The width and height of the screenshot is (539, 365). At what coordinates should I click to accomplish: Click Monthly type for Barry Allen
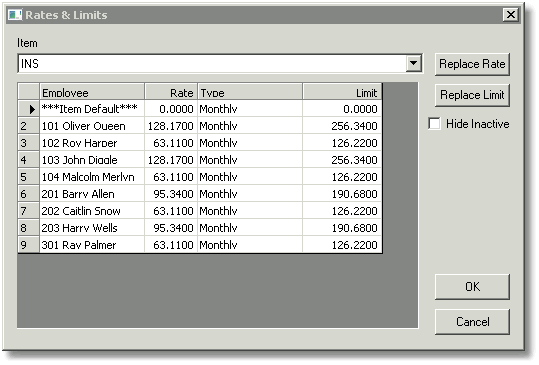[x=250, y=194]
